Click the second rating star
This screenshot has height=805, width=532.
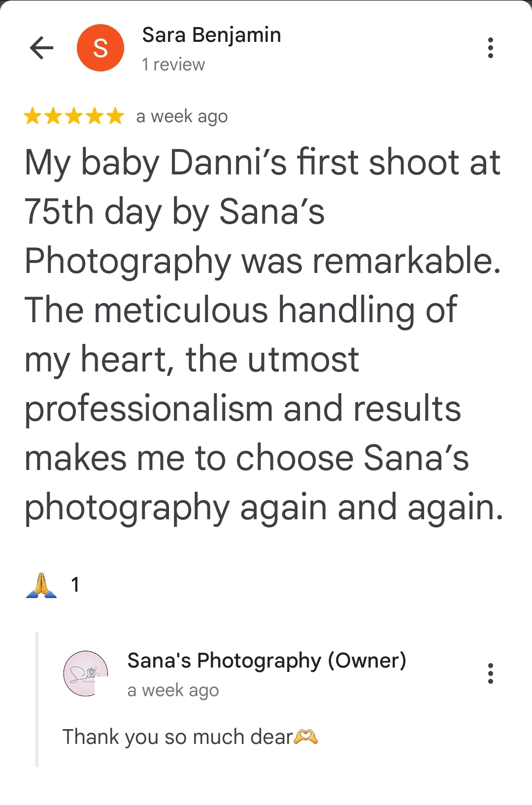pos(53,116)
